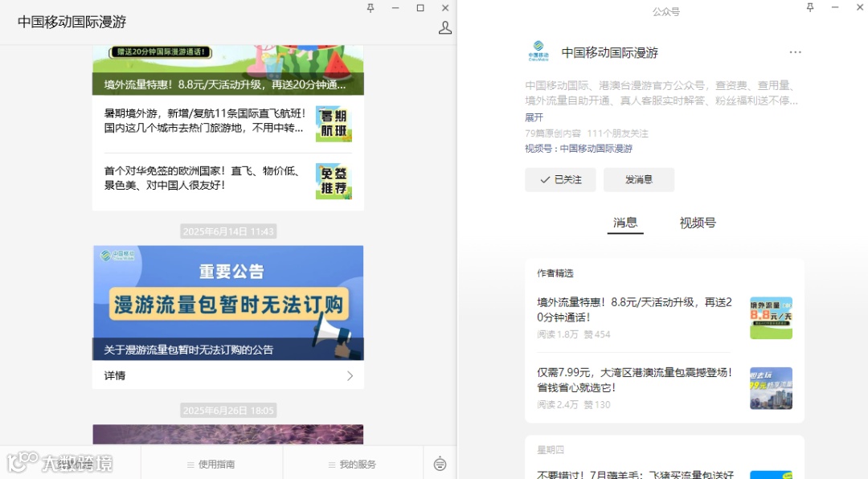Expand the account description with 展开
Viewport: 868px width, 479px height.
[534, 117]
